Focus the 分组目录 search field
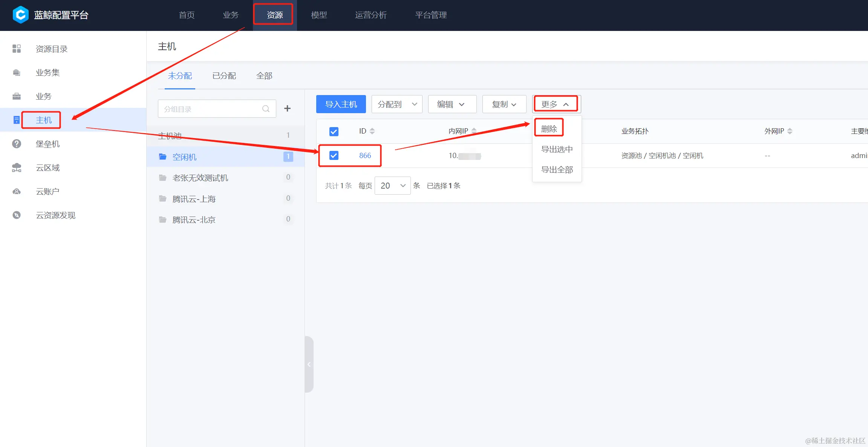The height and width of the screenshot is (447, 868). point(217,109)
